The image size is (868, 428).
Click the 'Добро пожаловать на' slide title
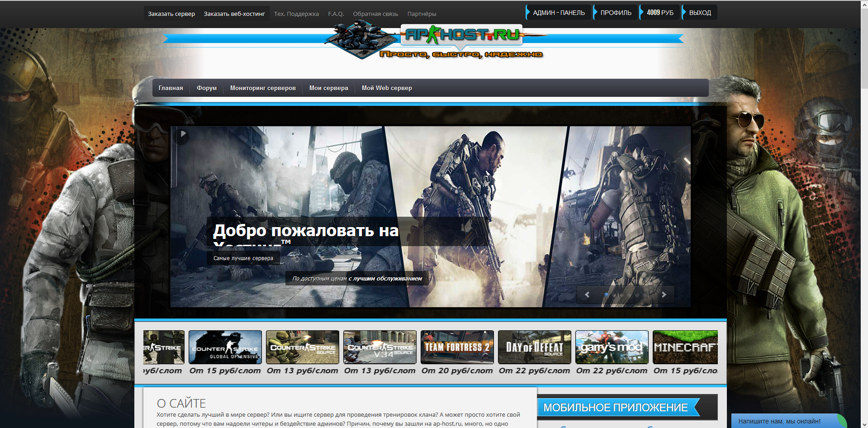(306, 231)
